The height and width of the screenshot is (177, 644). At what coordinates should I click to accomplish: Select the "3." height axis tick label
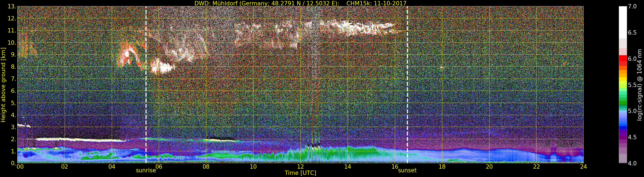(x=13, y=127)
